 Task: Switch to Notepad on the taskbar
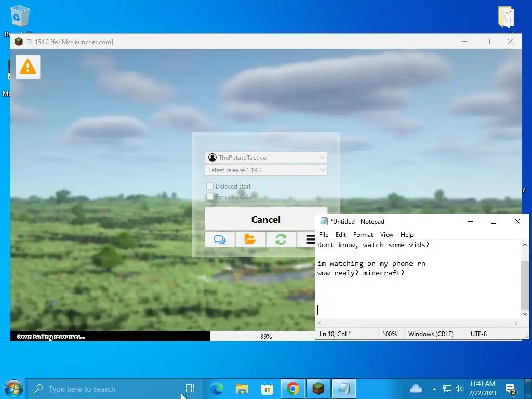click(x=344, y=389)
